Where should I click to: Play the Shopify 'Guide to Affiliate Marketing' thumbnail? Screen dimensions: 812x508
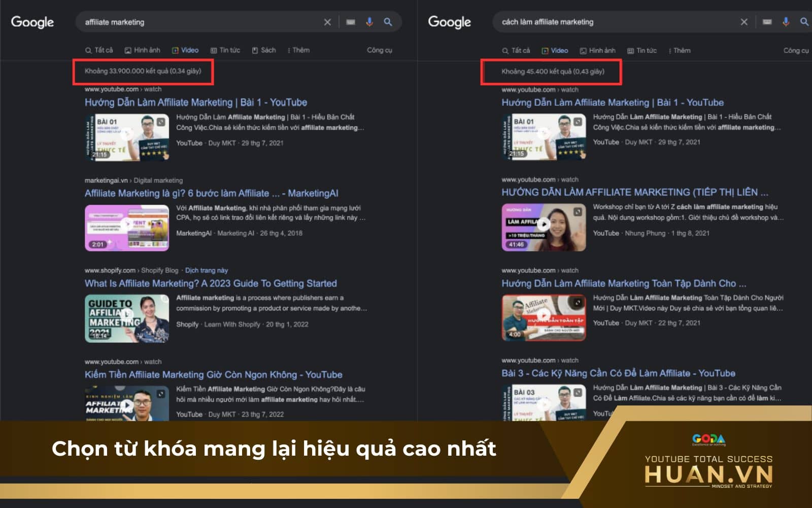(x=127, y=319)
